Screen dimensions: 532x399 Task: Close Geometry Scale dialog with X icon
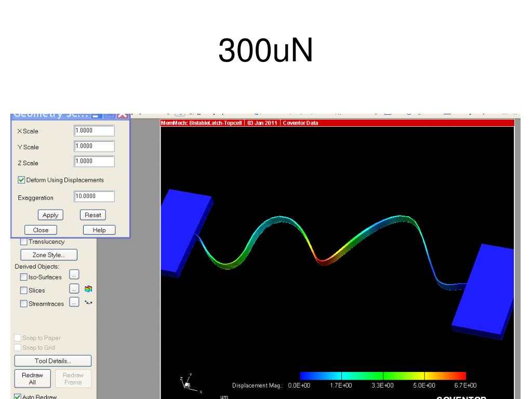coord(123,115)
